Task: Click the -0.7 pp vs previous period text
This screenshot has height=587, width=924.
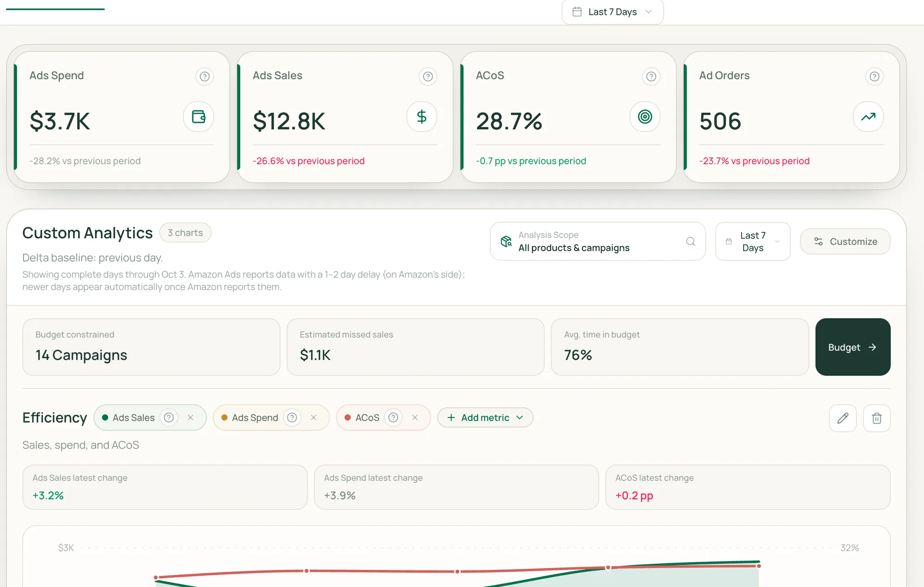Action: (531, 161)
